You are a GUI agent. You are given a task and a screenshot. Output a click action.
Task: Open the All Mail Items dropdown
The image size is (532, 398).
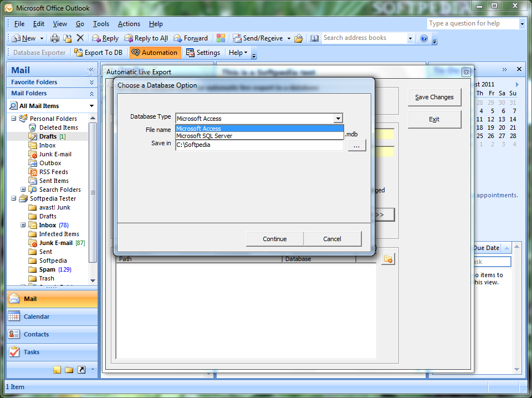[x=91, y=106]
